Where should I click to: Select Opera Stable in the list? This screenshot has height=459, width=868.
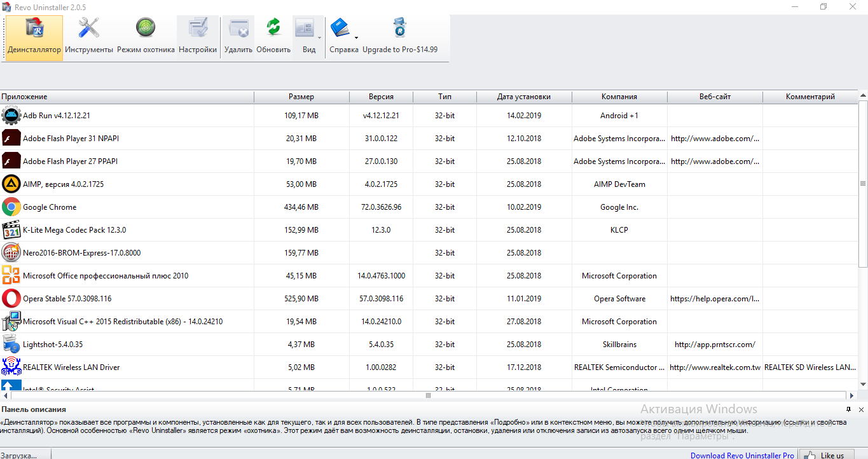[67, 299]
